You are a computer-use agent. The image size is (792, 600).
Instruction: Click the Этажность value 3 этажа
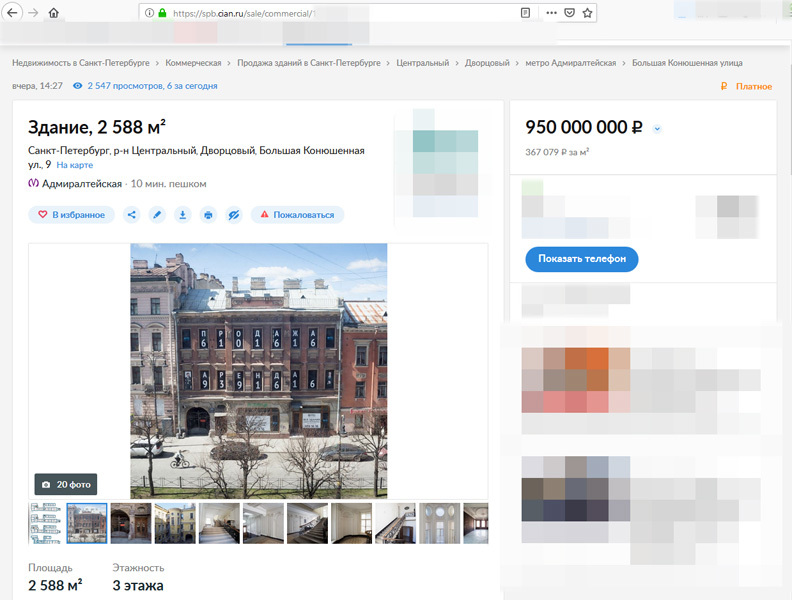(138, 586)
